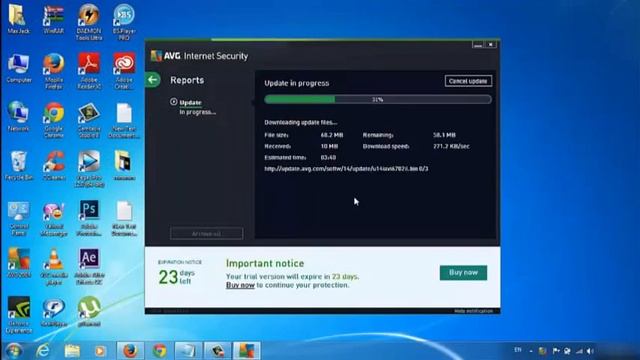Click the Download speed 271.7 KB/sec value
Image resolution: width=640 pixels, height=360 pixels.
pos(451,146)
